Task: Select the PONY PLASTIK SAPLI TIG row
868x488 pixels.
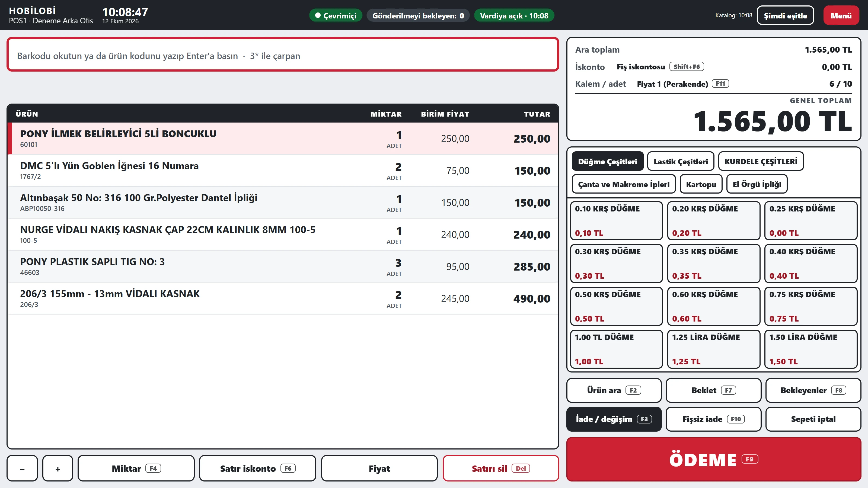Action: 283,267
